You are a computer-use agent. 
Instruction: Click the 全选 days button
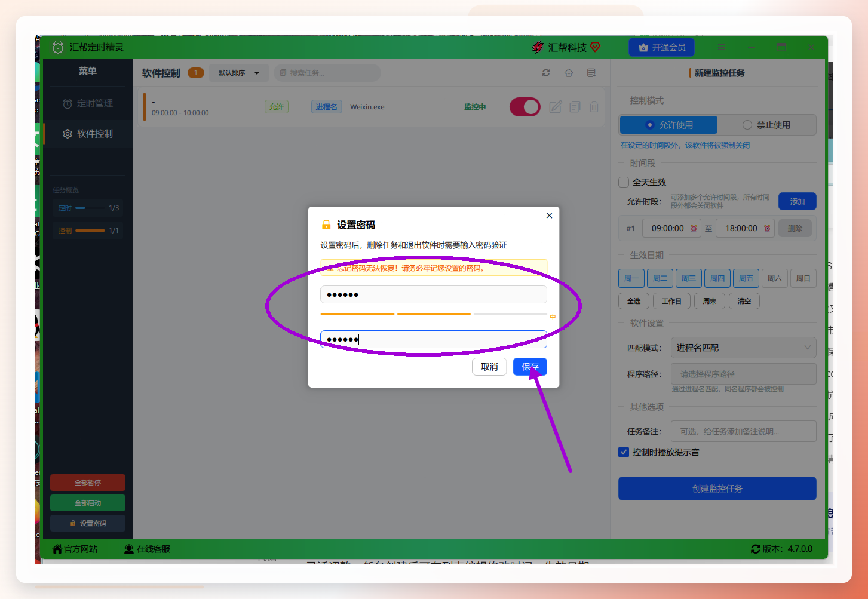click(x=634, y=301)
